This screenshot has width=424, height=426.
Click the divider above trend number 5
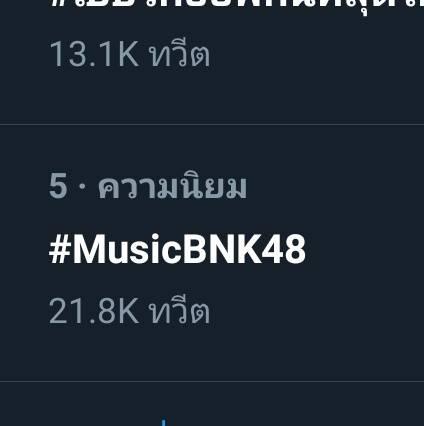click(x=212, y=125)
